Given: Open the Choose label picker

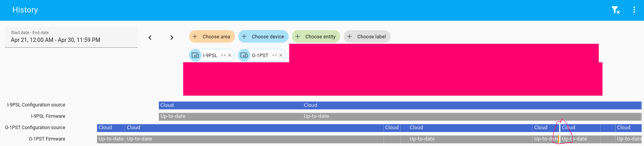Looking at the screenshot, I should point(367,36).
